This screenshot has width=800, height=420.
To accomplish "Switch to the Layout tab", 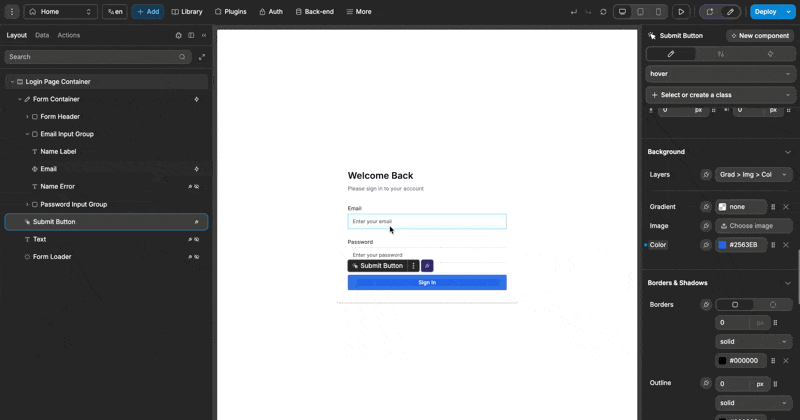I will pyautogui.click(x=16, y=35).
